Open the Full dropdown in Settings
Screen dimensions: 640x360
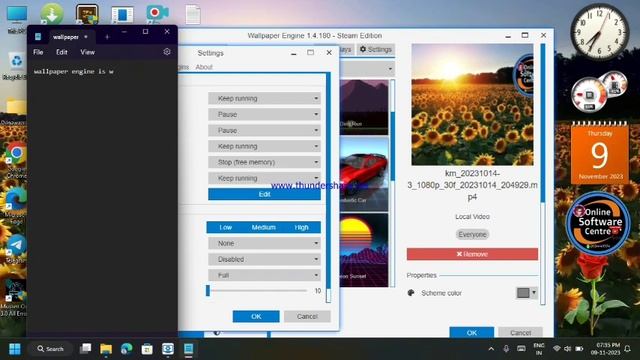coord(264,275)
